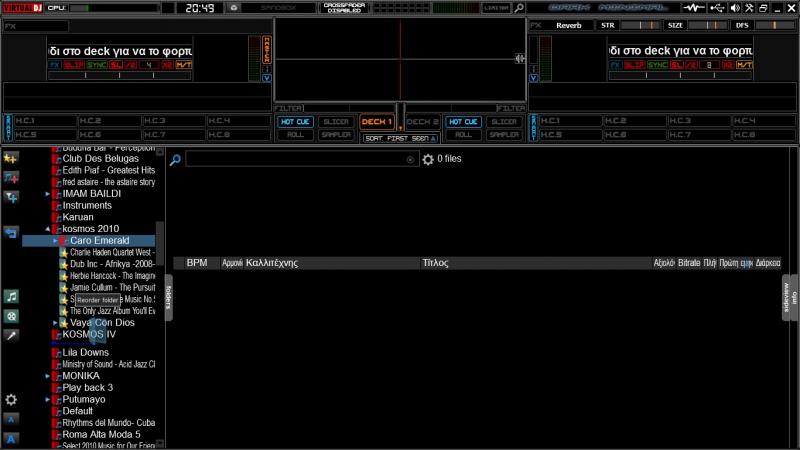The width and height of the screenshot is (800, 450).
Task: Toggle SLIP mode on the right deck
Action: click(x=633, y=65)
